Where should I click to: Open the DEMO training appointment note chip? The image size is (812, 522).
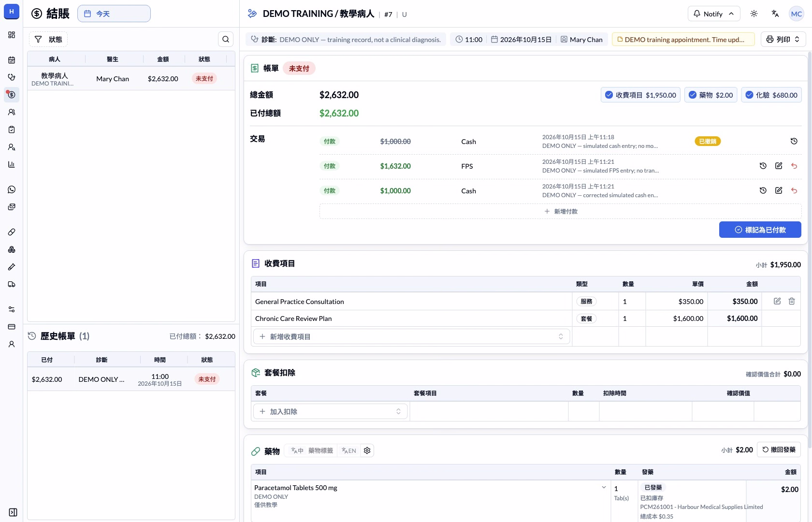pos(683,40)
